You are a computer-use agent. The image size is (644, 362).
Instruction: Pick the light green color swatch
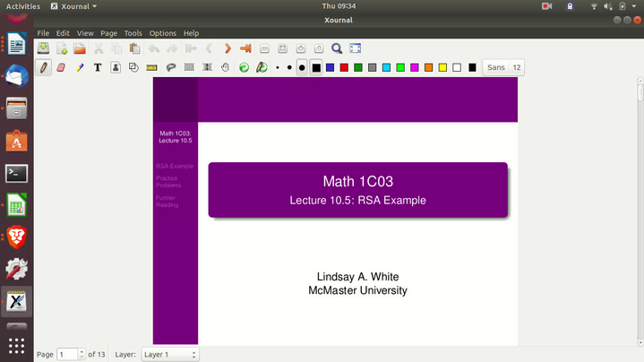click(x=400, y=67)
